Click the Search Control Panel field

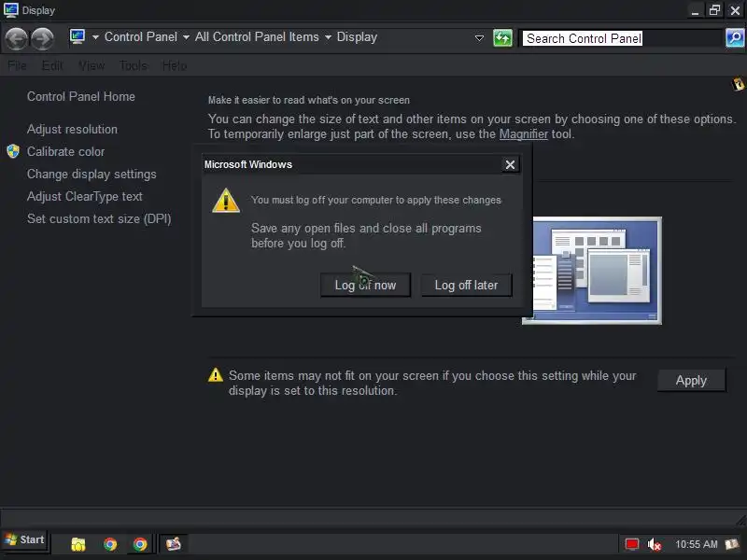[x=621, y=38]
